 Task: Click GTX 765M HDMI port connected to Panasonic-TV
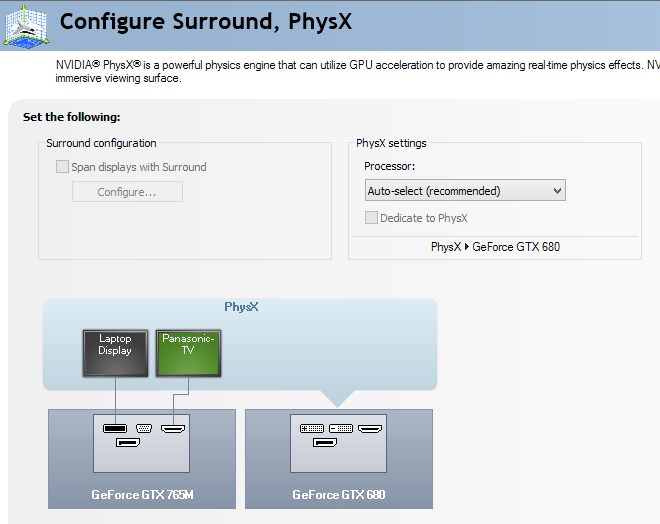click(173, 428)
